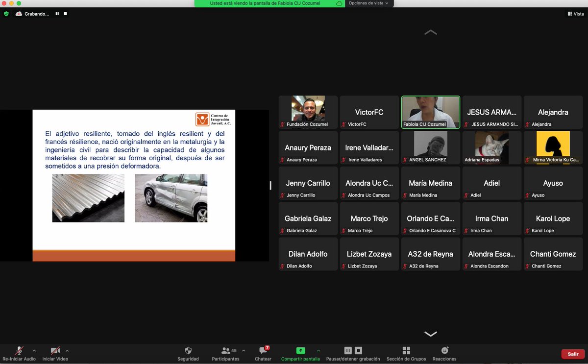Click the panel divider handle
The height and width of the screenshot is (364, 588).
(270, 185)
